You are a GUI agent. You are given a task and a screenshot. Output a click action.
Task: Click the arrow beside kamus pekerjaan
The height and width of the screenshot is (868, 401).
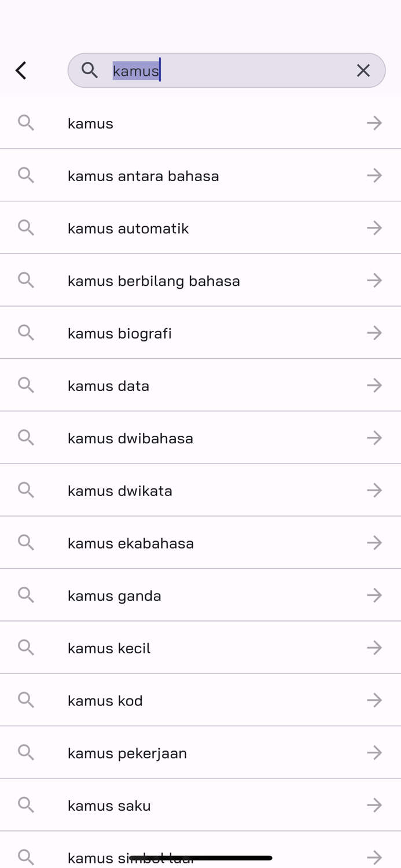(374, 752)
